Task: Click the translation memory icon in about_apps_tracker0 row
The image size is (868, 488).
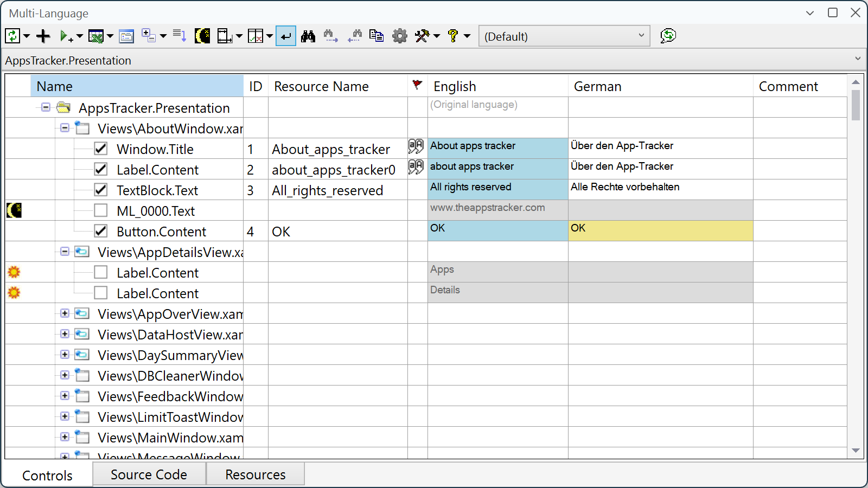Action: 416,167
